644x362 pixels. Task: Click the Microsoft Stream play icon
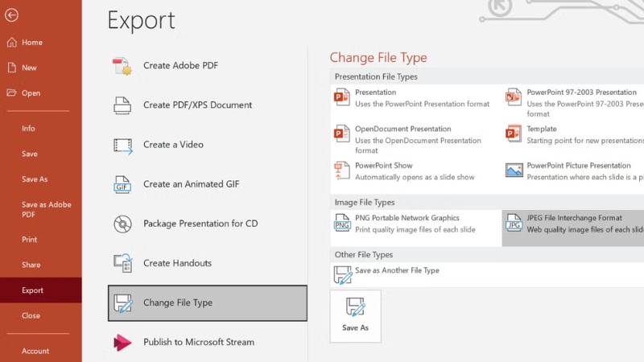[122, 343]
